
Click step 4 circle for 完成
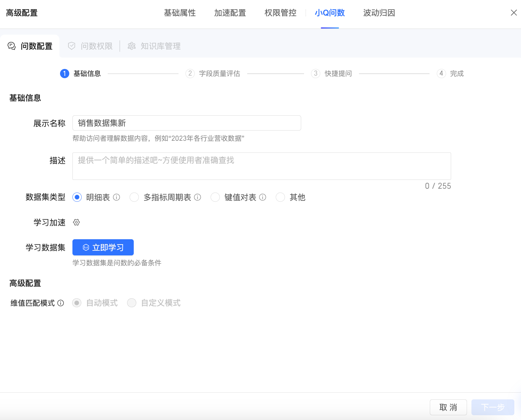coord(441,74)
